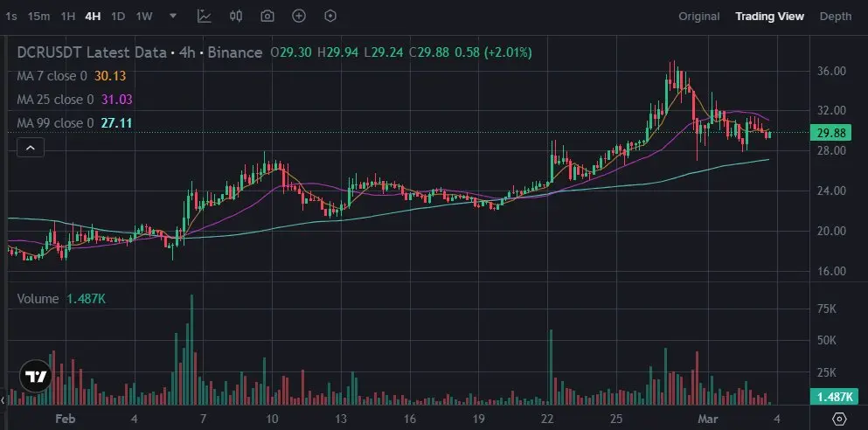Click the MA 7 value 30.13
The image size is (868, 430).
[x=109, y=76]
